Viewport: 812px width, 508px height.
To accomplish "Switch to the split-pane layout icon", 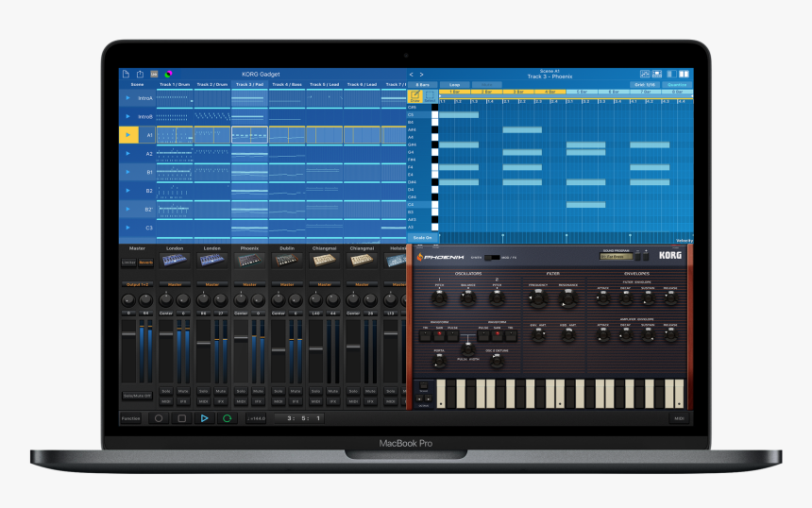I will pos(685,74).
